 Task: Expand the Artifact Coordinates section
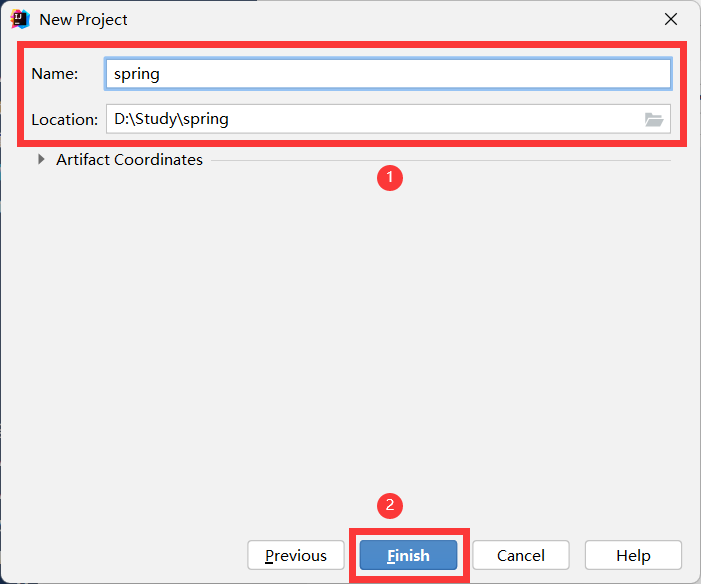41,159
